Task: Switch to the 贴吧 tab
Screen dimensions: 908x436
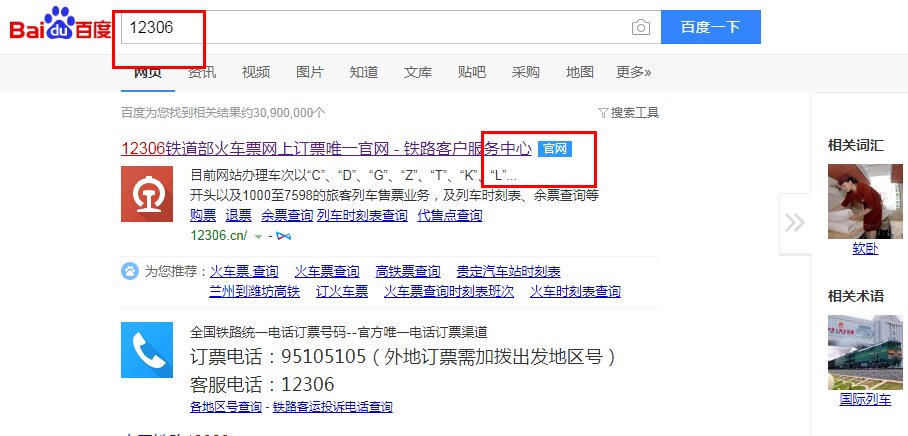Action: click(472, 72)
